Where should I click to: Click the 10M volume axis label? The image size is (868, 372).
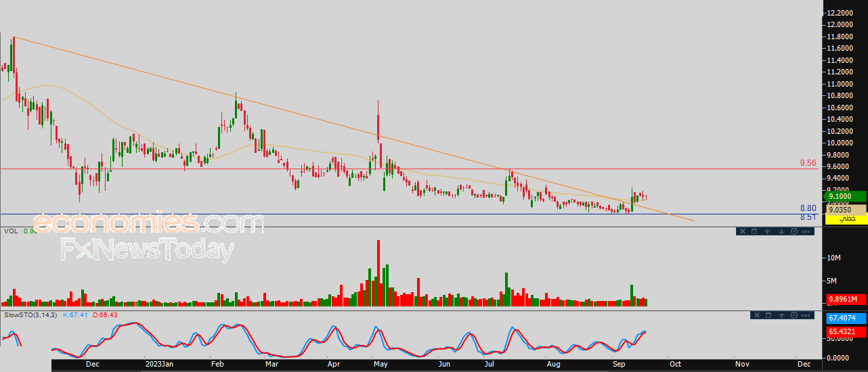833,258
